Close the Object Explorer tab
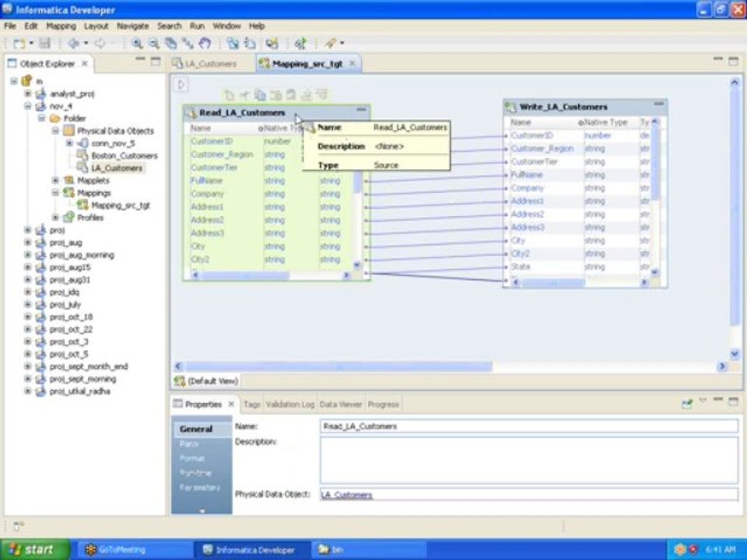Viewport: 747px width, 560px height. coord(84,63)
